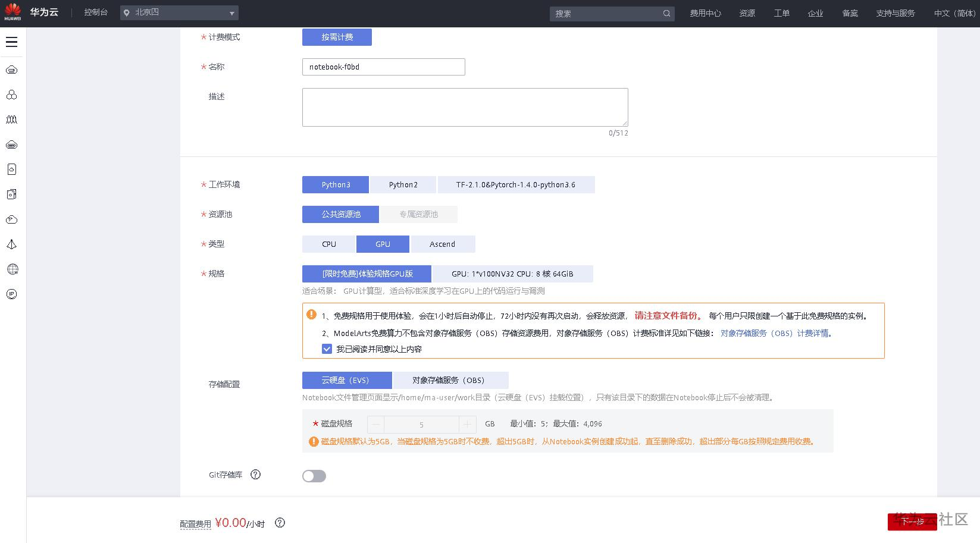The height and width of the screenshot is (543, 980).
Task: Increase disk size with the plus stepper
Action: (x=467, y=424)
